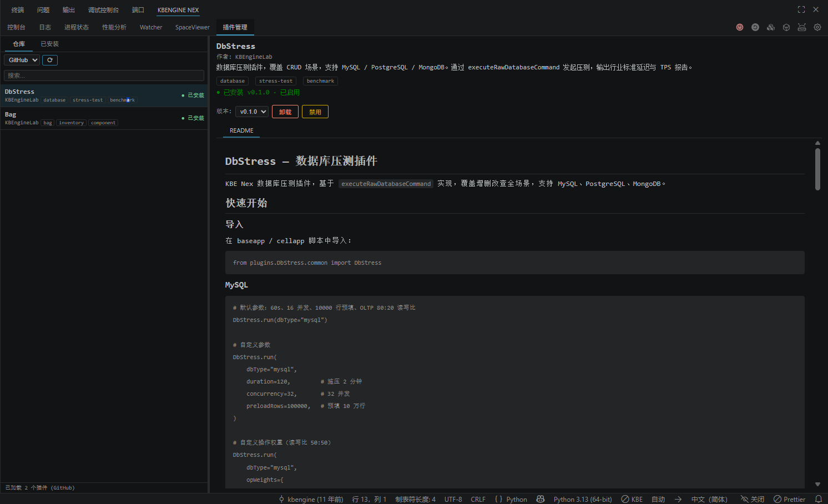Open the Watcher sub-tab

tap(151, 27)
